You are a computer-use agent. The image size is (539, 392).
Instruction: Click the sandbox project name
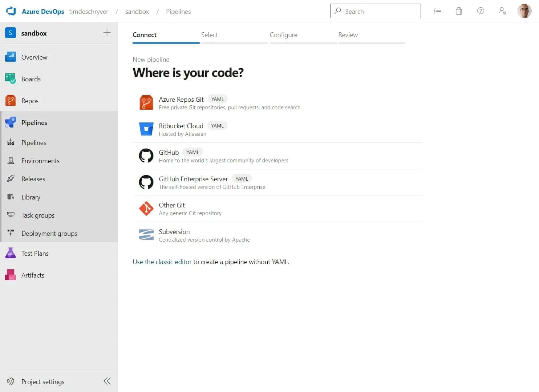pyautogui.click(x=34, y=33)
